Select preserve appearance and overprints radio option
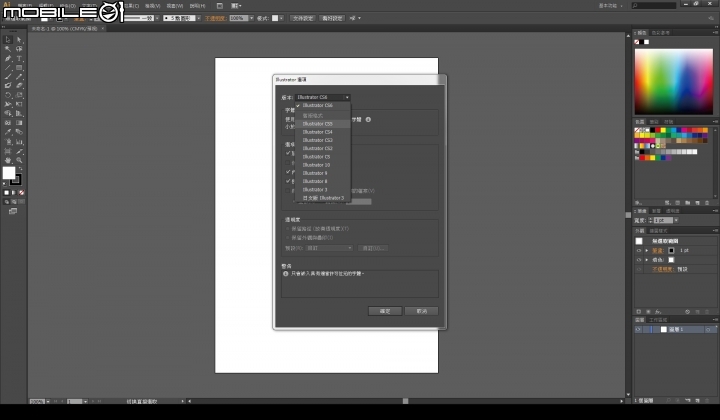This screenshot has width=720, height=420. pos(288,238)
